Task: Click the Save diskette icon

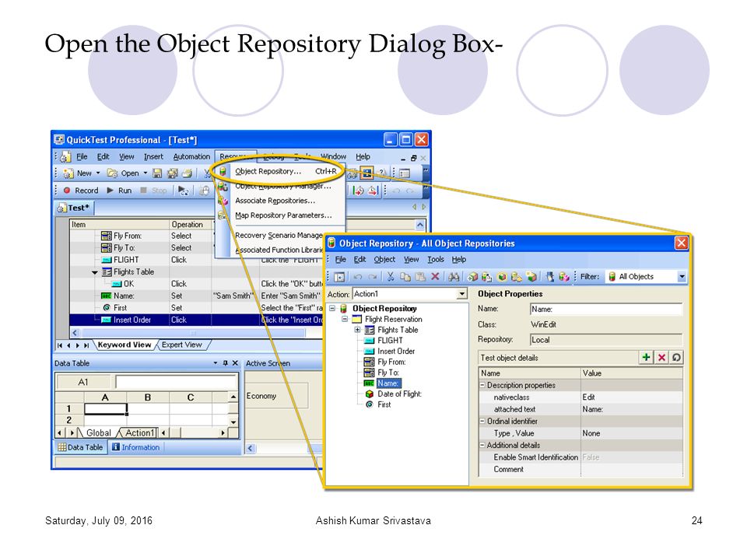Action: [x=157, y=173]
